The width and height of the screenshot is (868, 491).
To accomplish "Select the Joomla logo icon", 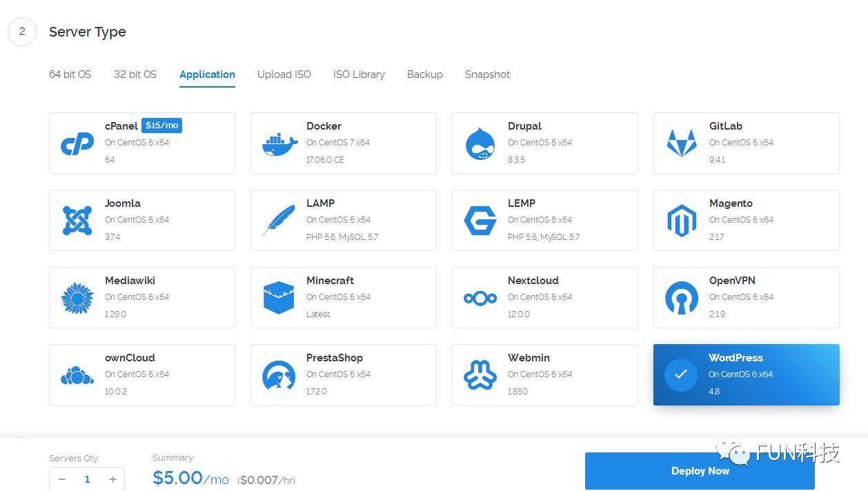I will (77, 221).
